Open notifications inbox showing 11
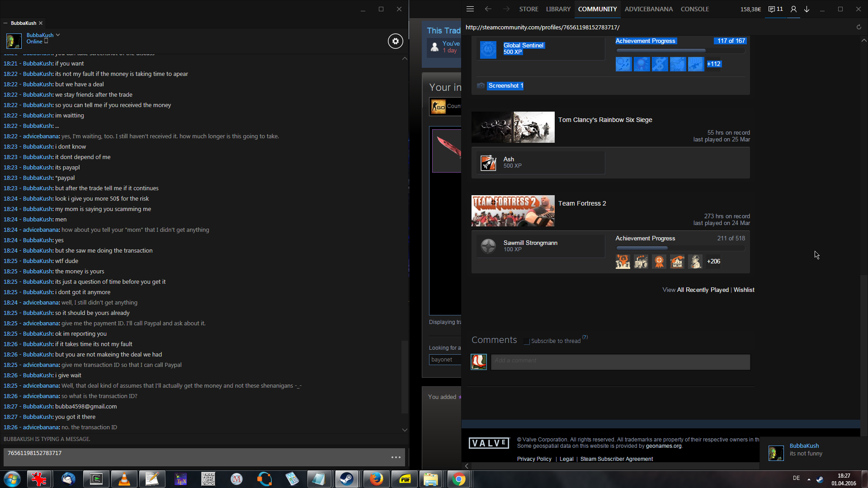The height and width of the screenshot is (488, 868). (775, 9)
